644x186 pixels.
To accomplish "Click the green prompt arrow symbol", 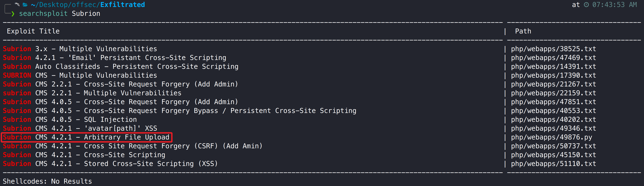I will pyautogui.click(x=13, y=14).
